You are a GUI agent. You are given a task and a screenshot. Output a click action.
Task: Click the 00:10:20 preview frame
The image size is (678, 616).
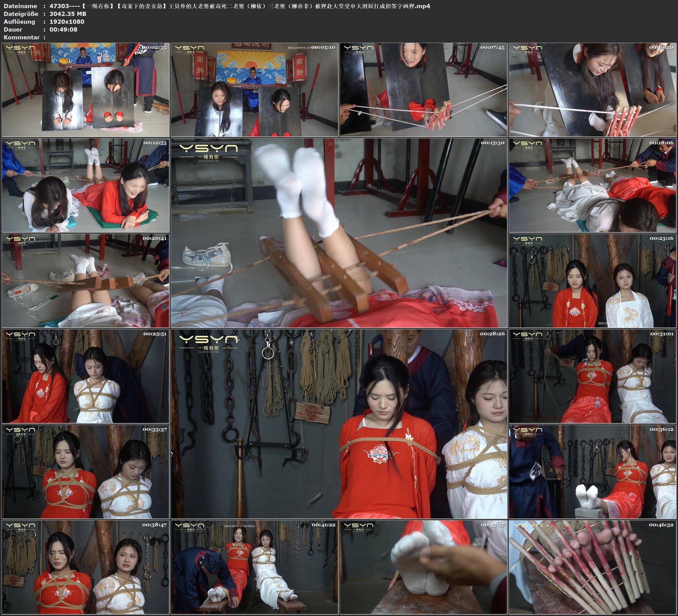click(x=592, y=89)
